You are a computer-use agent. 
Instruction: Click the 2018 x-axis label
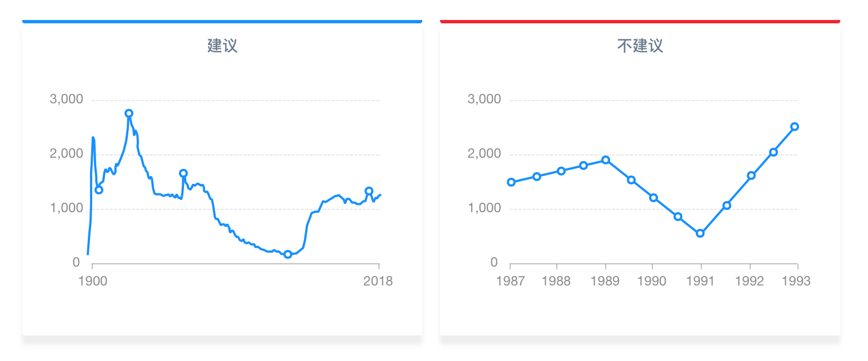click(x=378, y=281)
